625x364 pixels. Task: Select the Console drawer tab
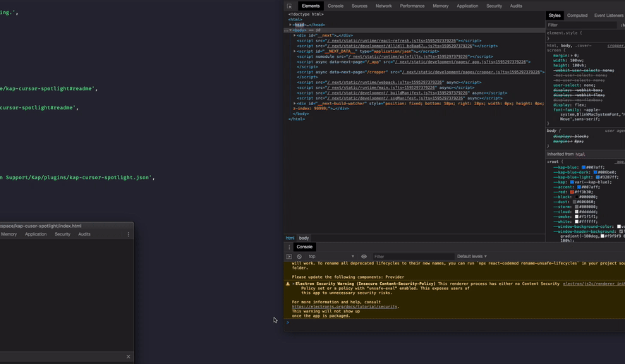point(305,247)
